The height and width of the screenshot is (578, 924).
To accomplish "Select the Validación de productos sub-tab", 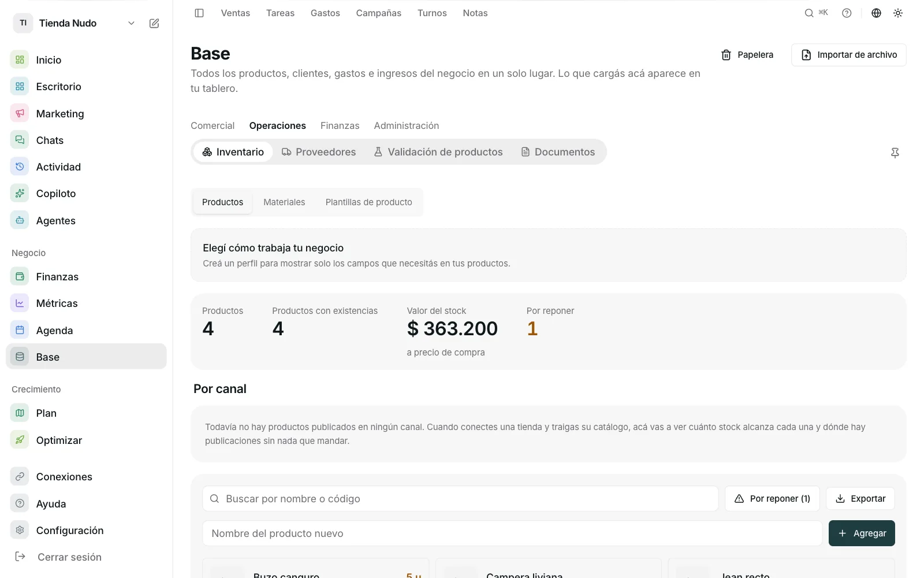I will click(438, 151).
